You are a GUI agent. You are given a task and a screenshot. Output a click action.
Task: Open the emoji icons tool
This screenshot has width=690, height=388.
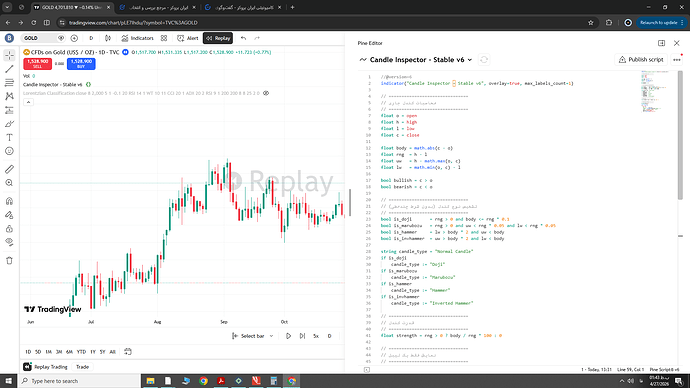pos(9,151)
